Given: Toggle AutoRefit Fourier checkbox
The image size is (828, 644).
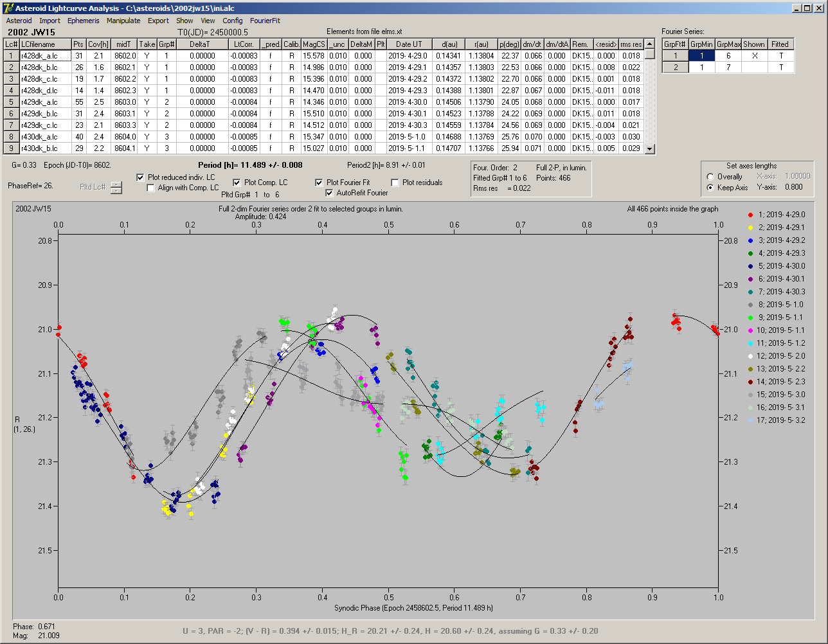Looking at the screenshot, I should (329, 193).
